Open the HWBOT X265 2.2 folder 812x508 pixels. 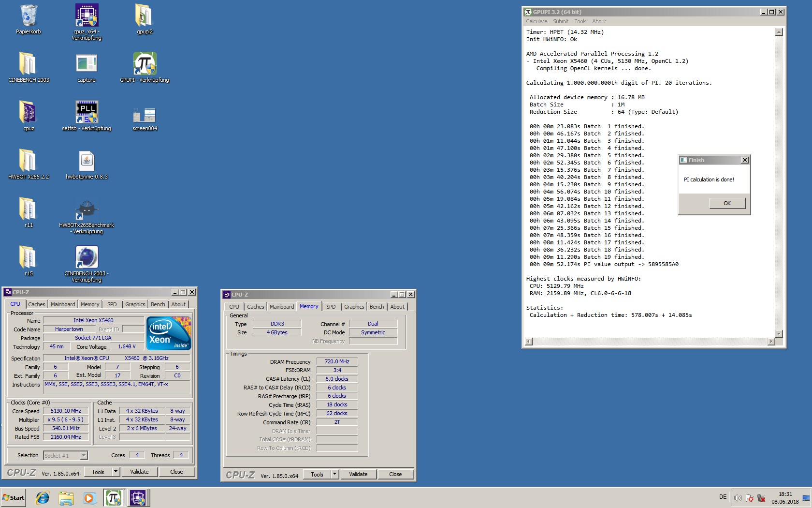tap(29, 164)
